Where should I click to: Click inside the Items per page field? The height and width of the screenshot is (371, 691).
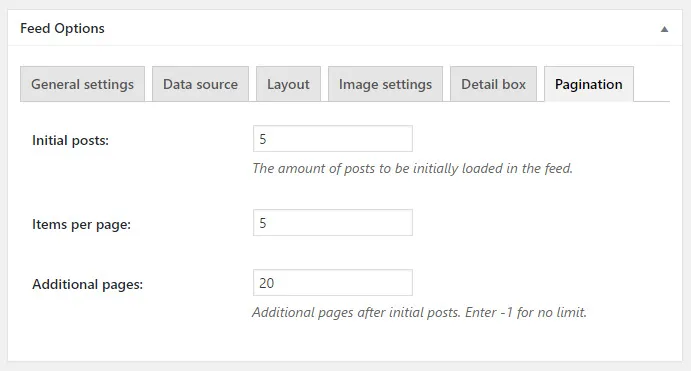333,223
